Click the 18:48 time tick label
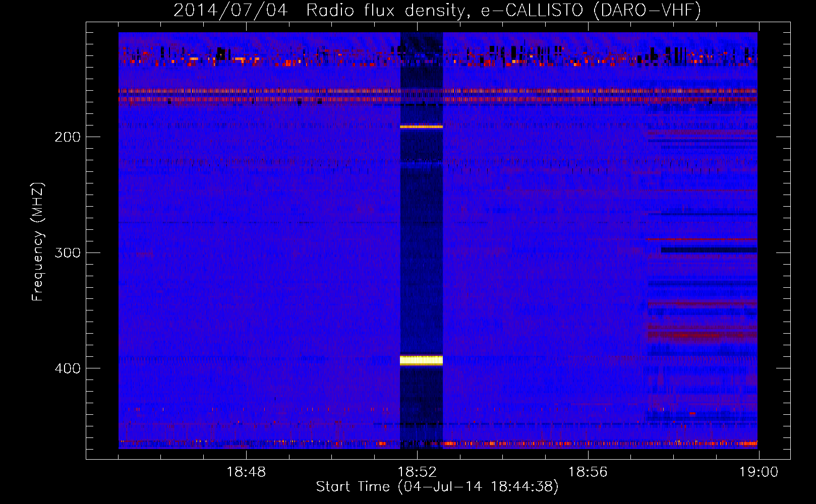The width and height of the screenshot is (816, 504). (x=246, y=472)
